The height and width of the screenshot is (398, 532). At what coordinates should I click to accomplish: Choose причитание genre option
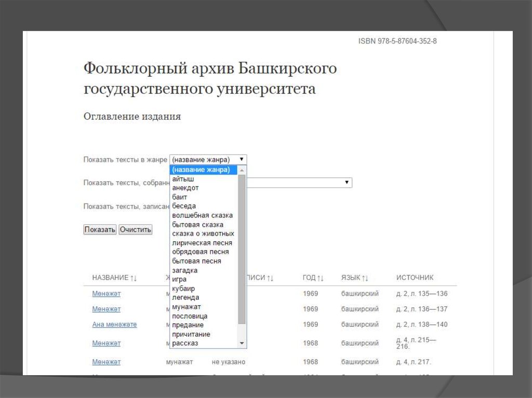tap(191, 334)
